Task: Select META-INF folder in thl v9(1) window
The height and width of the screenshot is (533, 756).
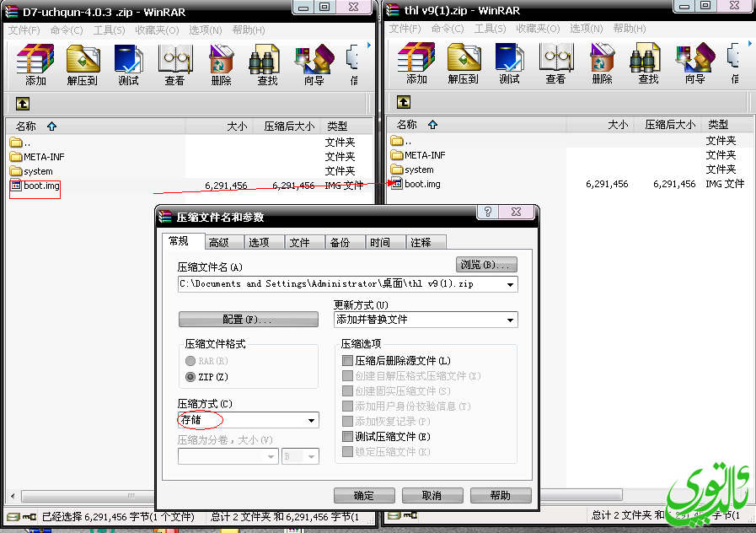Action: (418, 155)
